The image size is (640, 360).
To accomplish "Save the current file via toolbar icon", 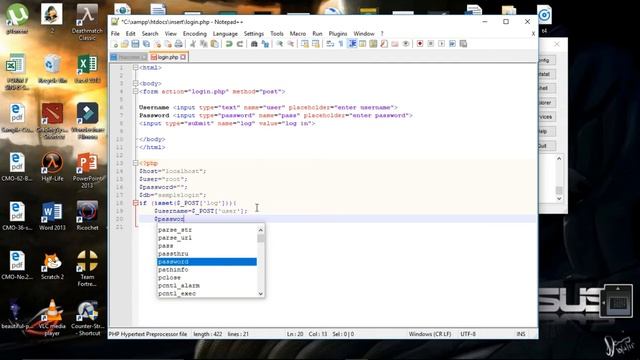I will (135, 44).
